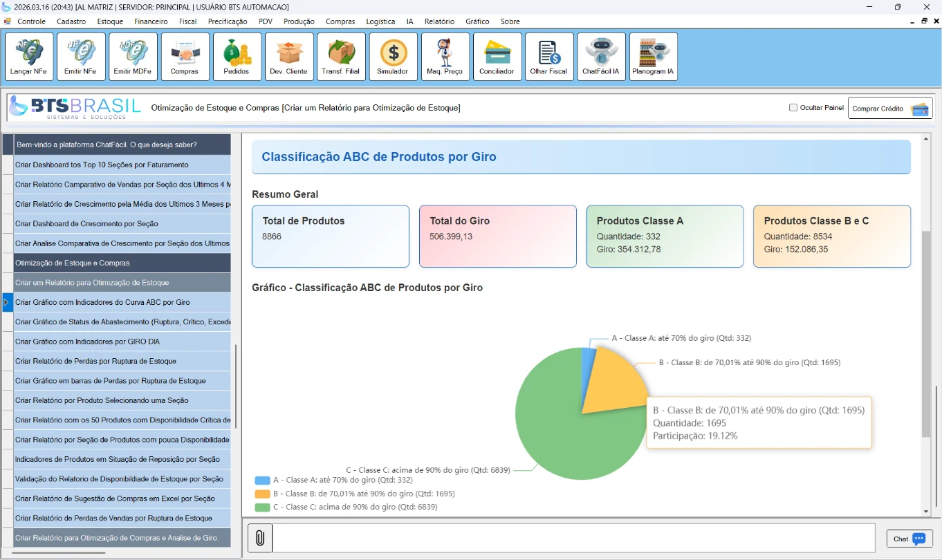
Task: Toggle the Ocultar Painel checkbox
Action: (793, 108)
